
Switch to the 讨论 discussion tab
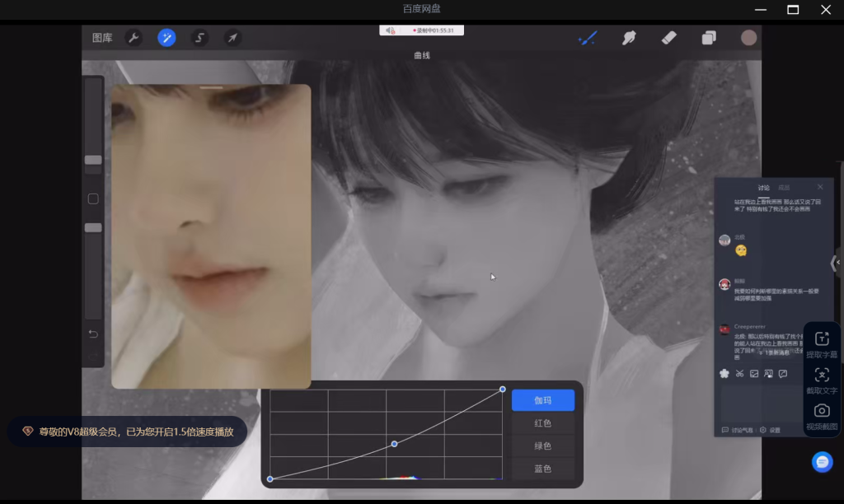[763, 188]
